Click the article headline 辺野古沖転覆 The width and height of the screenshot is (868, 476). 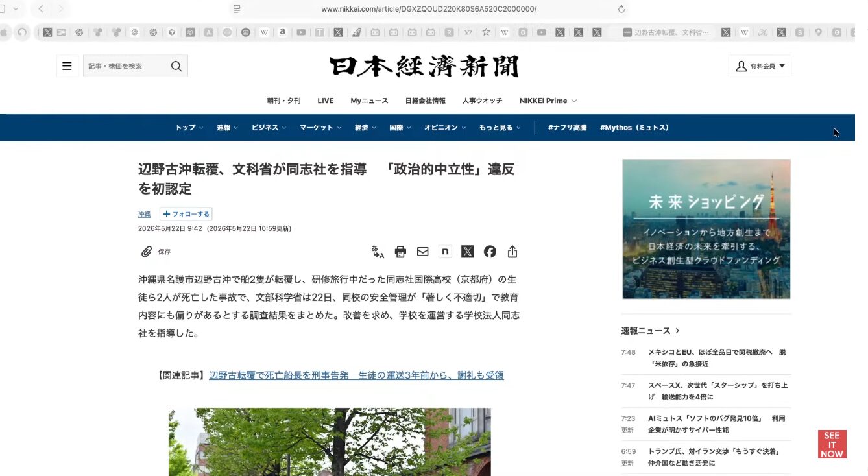point(326,179)
